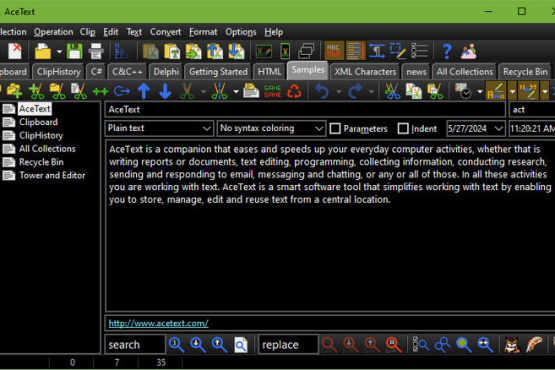This screenshot has height=370, width=555.
Task: Select Clipboard in the clip tree
Action: pyautogui.click(x=38, y=122)
